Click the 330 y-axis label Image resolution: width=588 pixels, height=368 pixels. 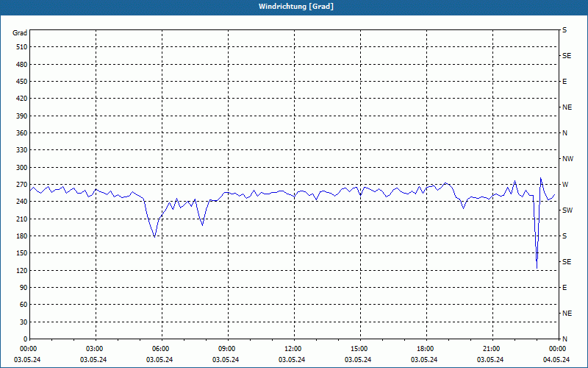(22, 150)
